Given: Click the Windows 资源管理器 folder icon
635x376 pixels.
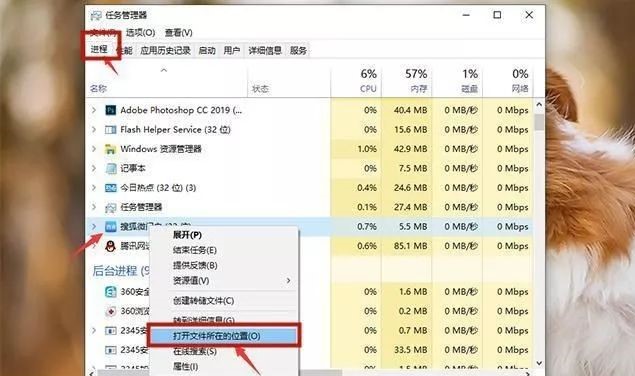Looking at the screenshot, I should [110, 149].
